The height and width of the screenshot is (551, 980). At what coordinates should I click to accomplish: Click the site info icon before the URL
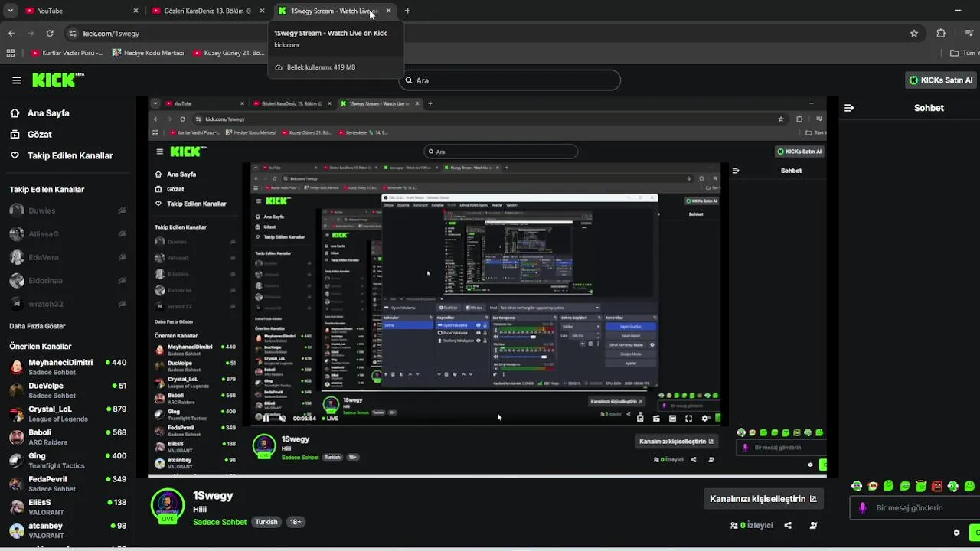click(x=73, y=34)
